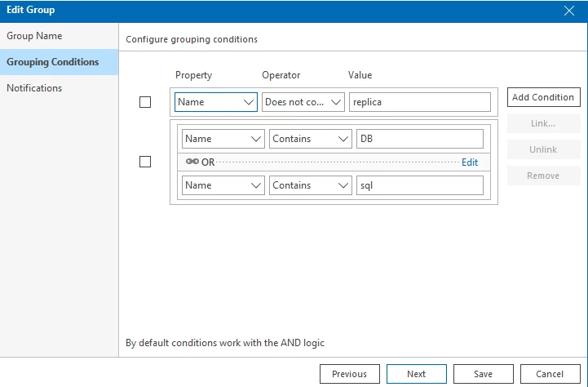Screen dimensions: 588x387
Task: Save the group settings
Action: 483,374
